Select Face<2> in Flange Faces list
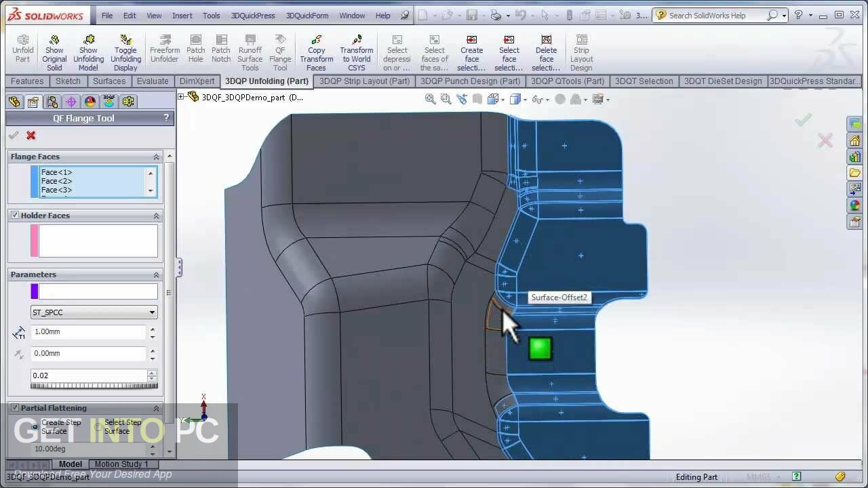 tap(56, 181)
